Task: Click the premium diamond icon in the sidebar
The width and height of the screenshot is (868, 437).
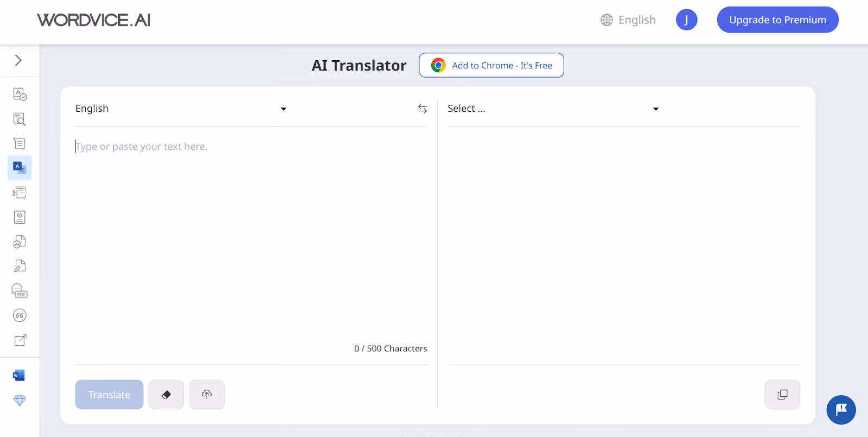Action: pyautogui.click(x=20, y=400)
